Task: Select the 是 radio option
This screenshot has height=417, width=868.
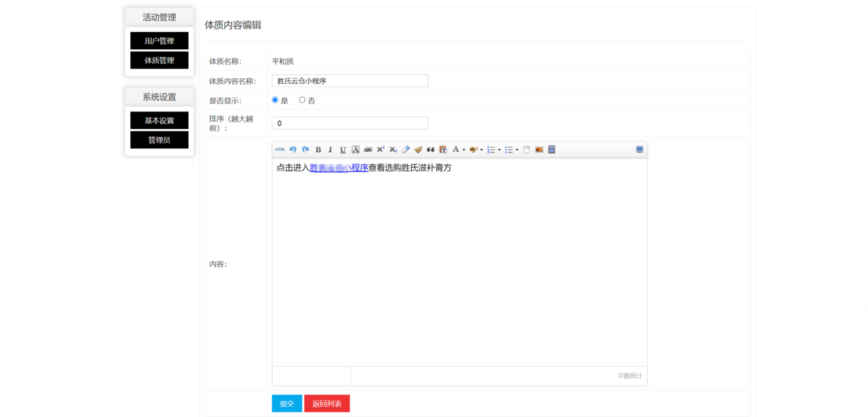Action: [275, 100]
